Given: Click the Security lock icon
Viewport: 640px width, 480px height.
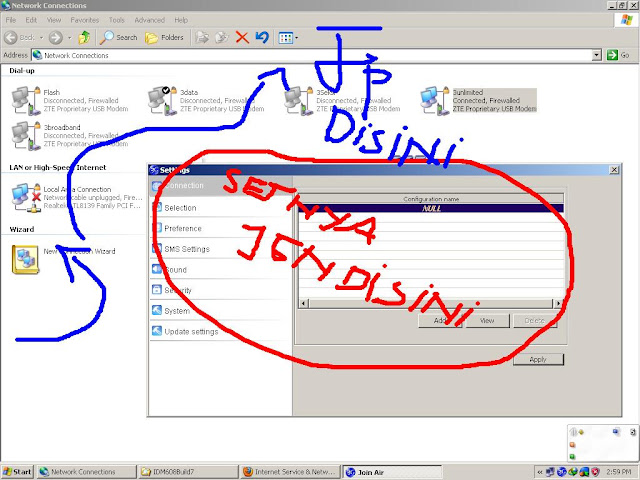Looking at the screenshot, I should point(157,289).
